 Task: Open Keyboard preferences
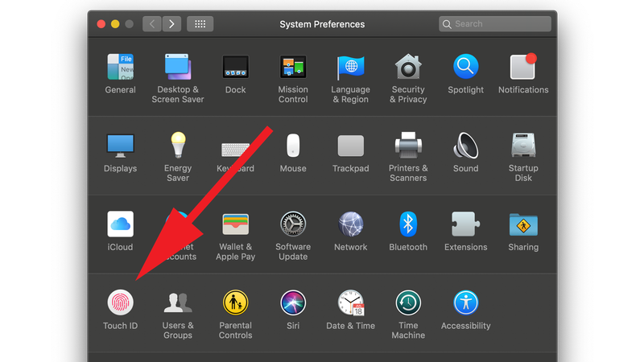tap(235, 150)
